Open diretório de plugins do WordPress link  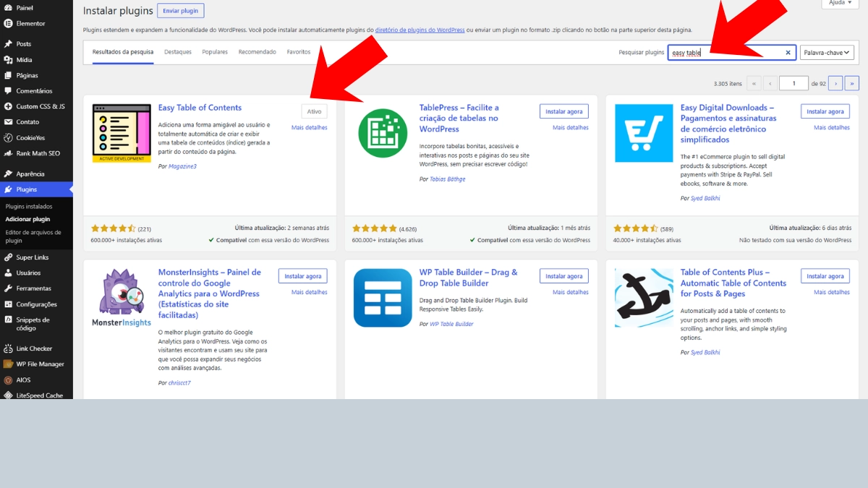point(420,30)
